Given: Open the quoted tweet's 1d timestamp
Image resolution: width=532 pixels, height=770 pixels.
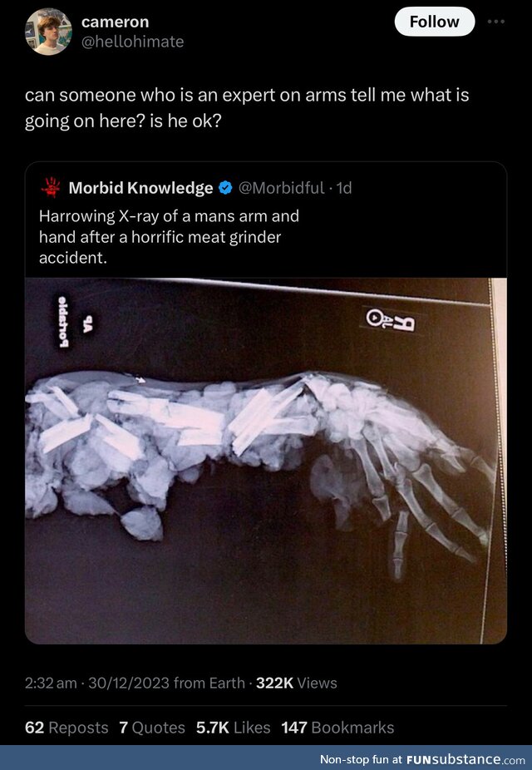Looking at the screenshot, I should pyautogui.click(x=344, y=188).
